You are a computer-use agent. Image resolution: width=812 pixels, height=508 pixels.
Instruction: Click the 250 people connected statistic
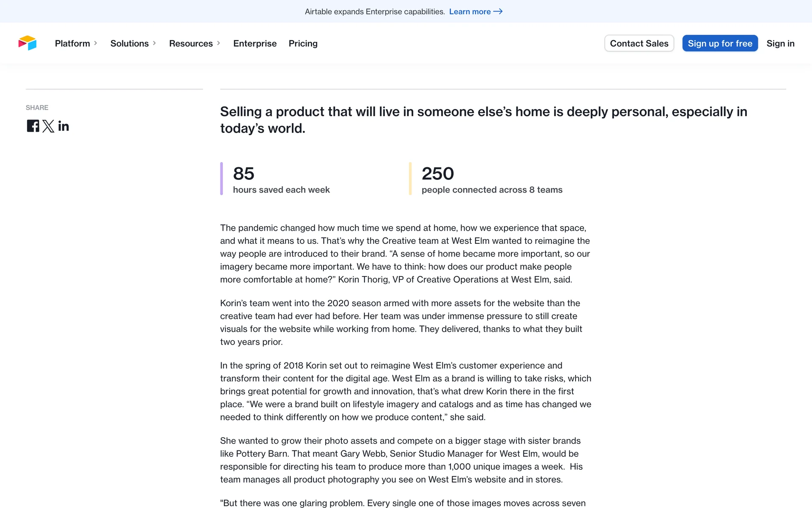[438, 174]
